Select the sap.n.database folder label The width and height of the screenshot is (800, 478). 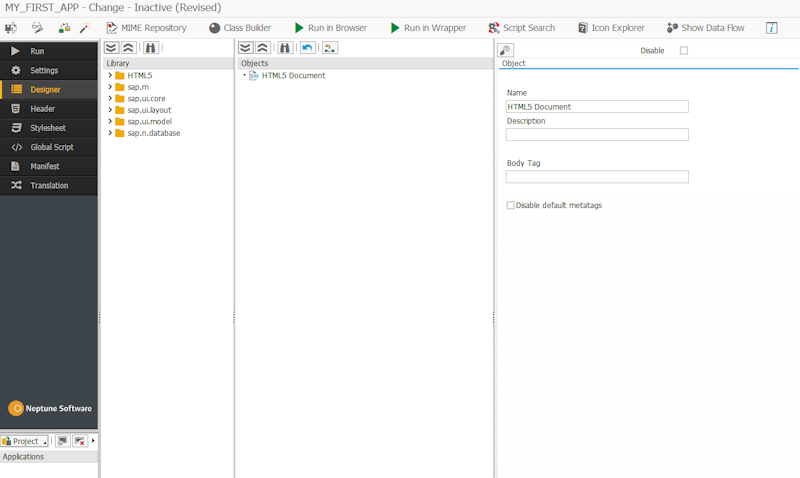pos(154,133)
